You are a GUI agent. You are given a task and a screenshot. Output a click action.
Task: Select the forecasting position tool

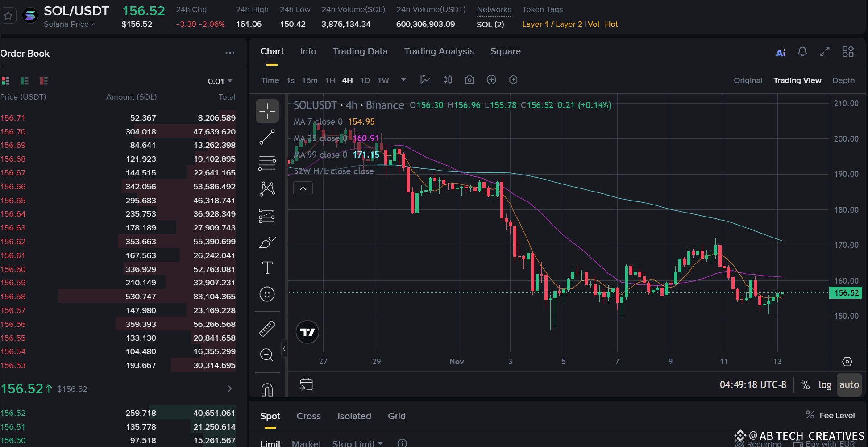click(267, 216)
